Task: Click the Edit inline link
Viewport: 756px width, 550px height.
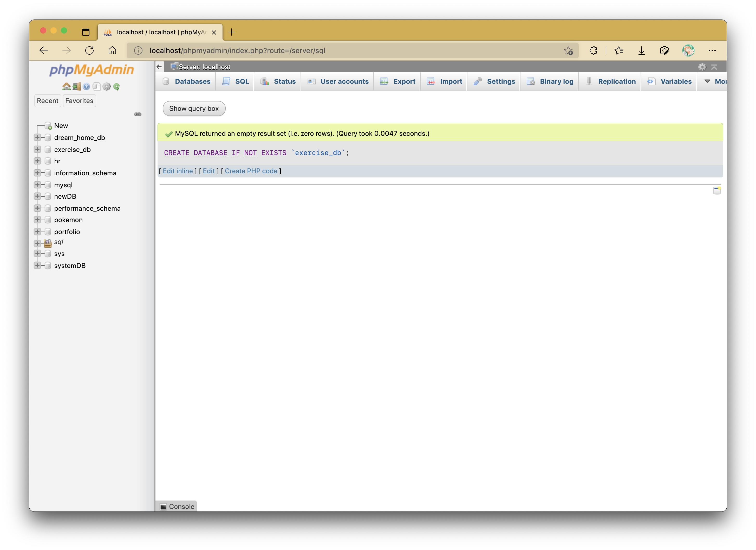Action: point(178,171)
